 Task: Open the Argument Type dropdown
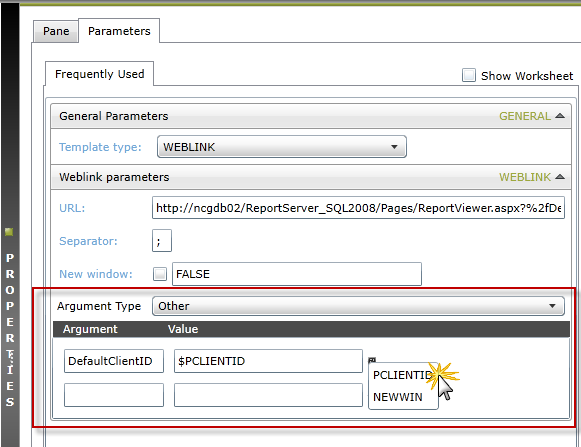tap(358, 306)
